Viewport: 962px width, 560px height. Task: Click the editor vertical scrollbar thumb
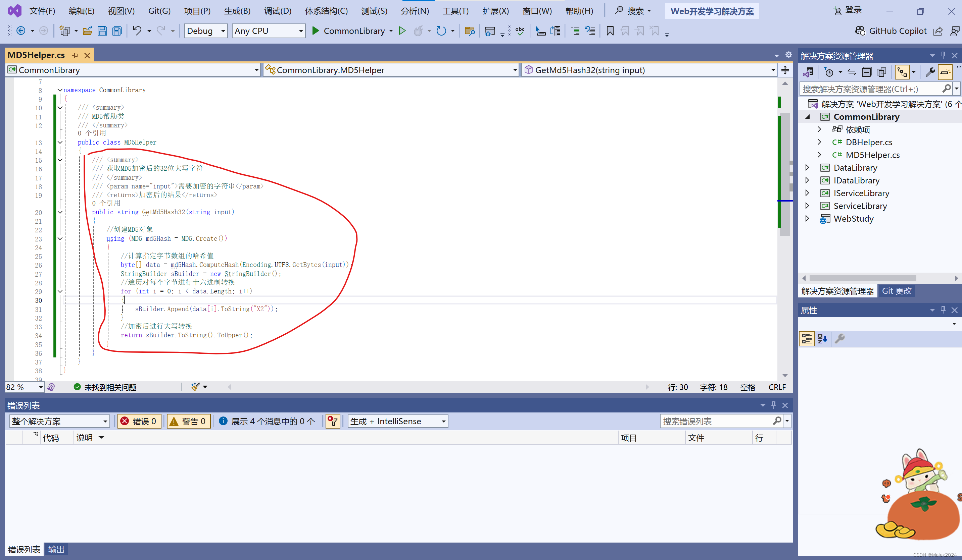pos(785,174)
